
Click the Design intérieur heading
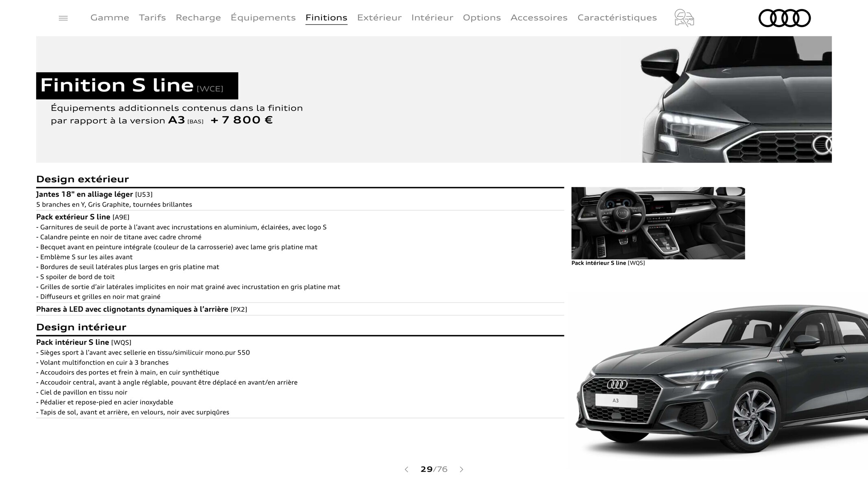(x=81, y=327)
